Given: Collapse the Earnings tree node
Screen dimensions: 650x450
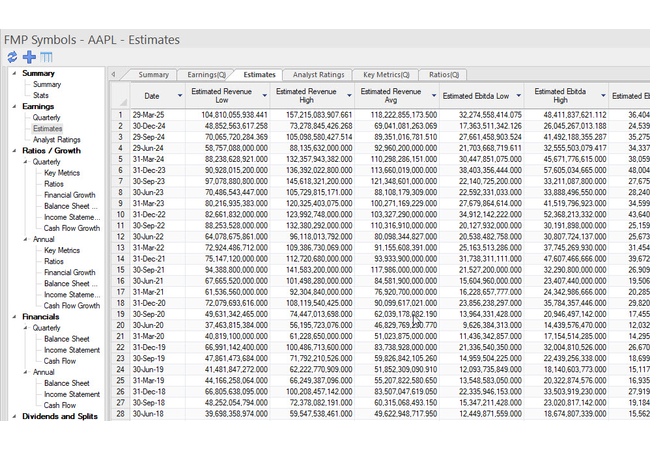Looking at the screenshot, I should point(15,106).
